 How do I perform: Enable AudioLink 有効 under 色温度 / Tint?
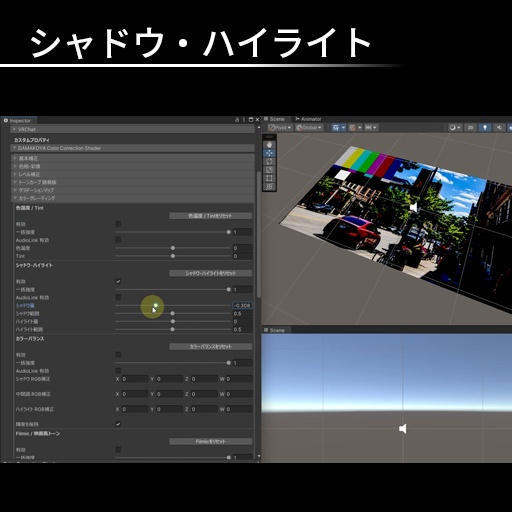tap(118, 240)
